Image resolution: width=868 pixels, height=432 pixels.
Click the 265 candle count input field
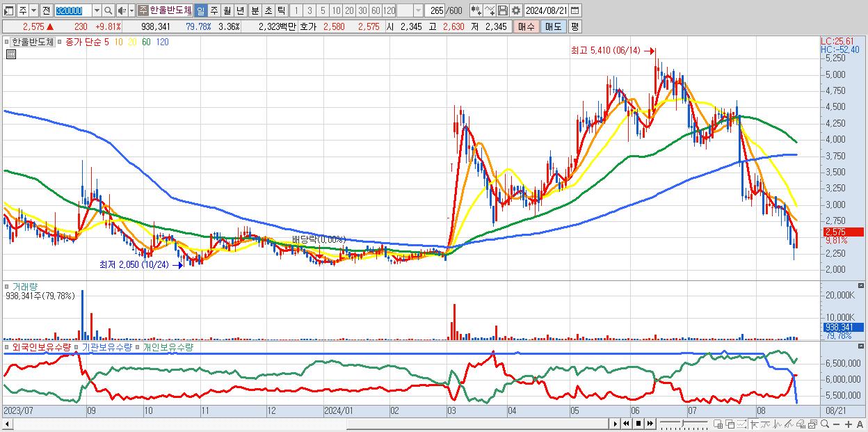pos(435,10)
